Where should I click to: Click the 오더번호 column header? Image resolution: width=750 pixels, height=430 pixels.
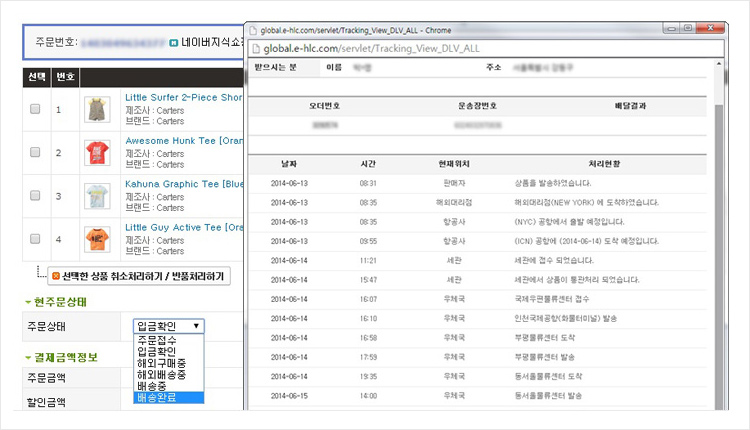click(x=324, y=106)
